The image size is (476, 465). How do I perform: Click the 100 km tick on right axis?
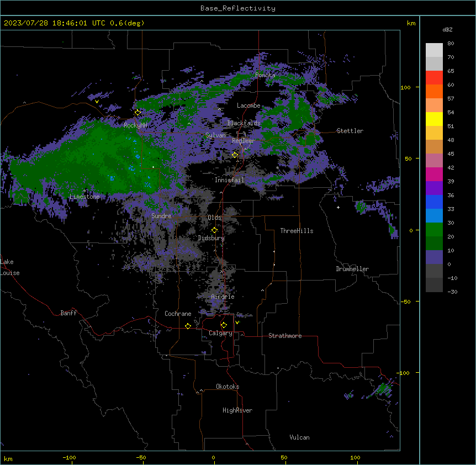click(405, 87)
